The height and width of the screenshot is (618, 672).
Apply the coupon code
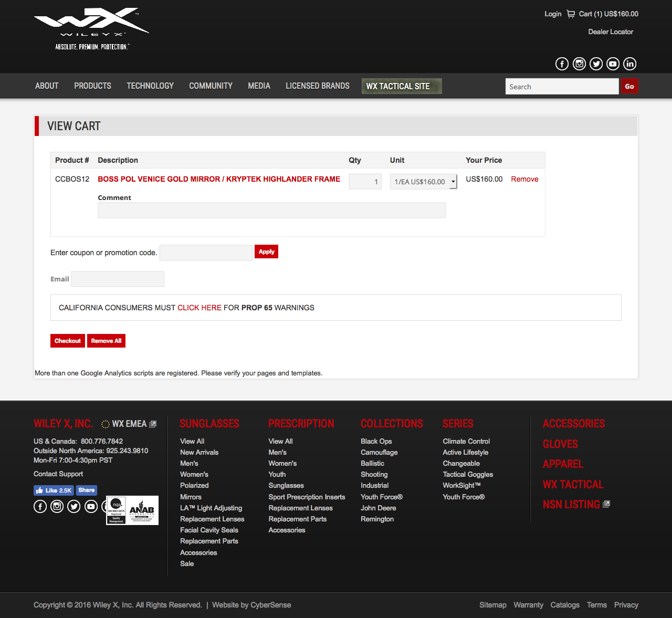pyautogui.click(x=266, y=252)
